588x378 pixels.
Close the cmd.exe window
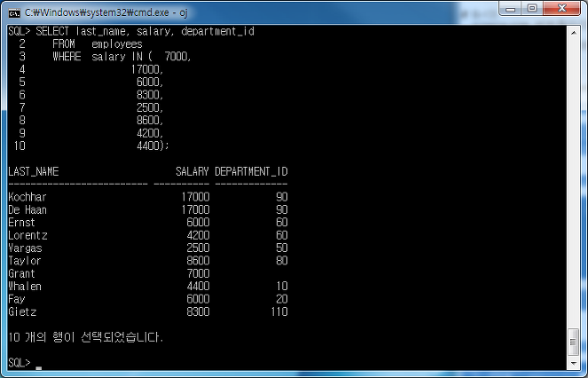(x=561, y=8)
